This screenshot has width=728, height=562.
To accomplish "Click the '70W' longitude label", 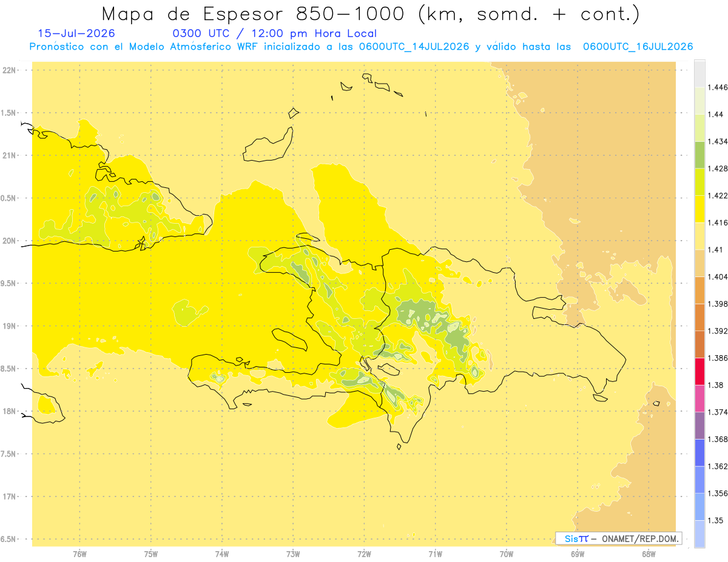I will click(x=507, y=554).
